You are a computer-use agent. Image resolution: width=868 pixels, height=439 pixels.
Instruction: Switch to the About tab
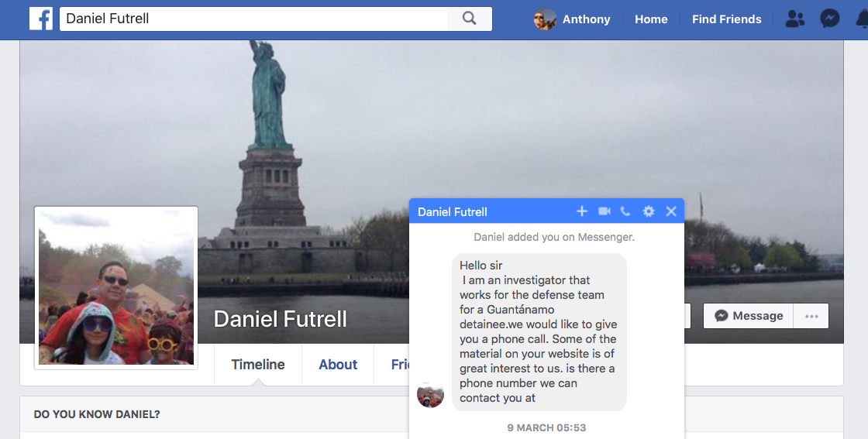click(x=338, y=365)
